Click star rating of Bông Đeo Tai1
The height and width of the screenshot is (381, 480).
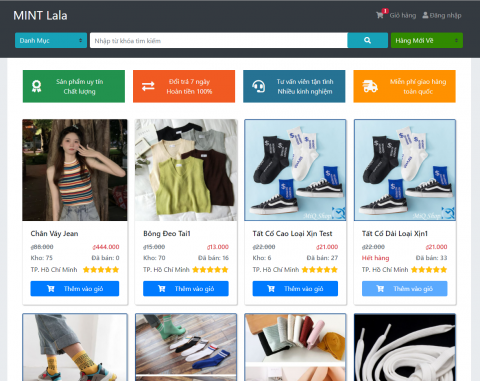pos(210,270)
